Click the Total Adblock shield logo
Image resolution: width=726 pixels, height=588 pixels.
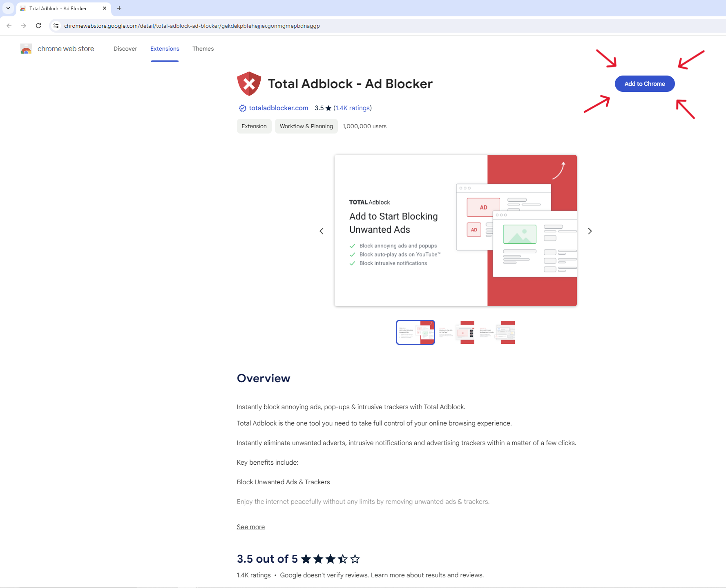pyautogui.click(x=249, y=84)
